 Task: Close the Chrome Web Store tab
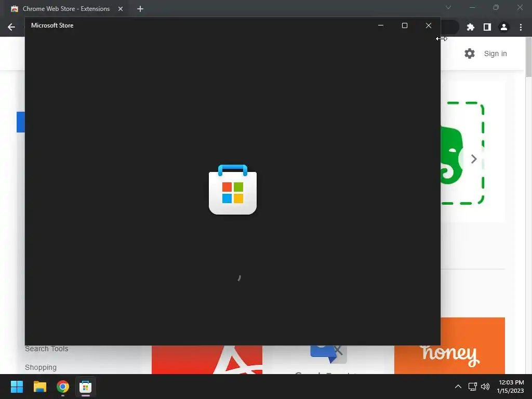[x=121, y=9]
